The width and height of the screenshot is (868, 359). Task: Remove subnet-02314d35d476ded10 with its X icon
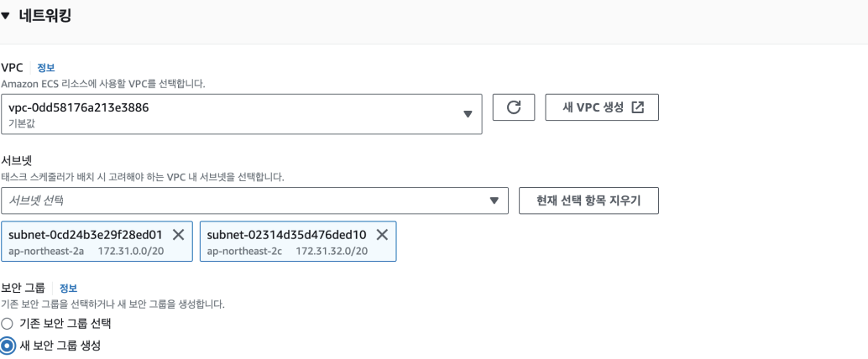pos(382,235)
